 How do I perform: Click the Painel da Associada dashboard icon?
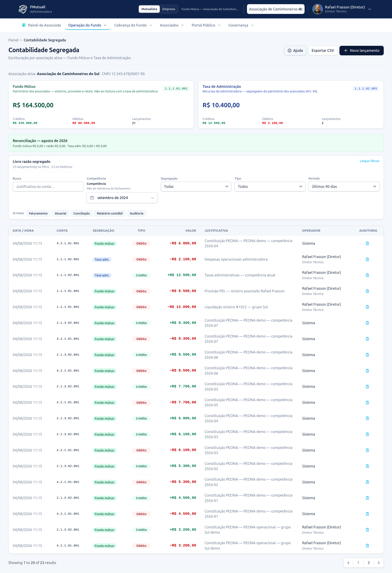pyautogui.click(x=24, y=25)
